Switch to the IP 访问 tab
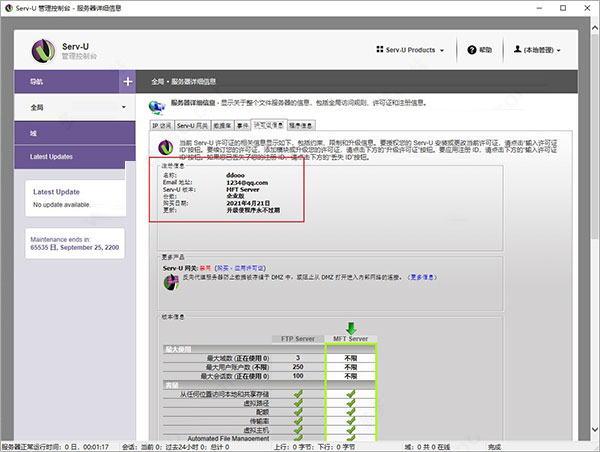Screen dimensions: 600x452 [161, 126]
